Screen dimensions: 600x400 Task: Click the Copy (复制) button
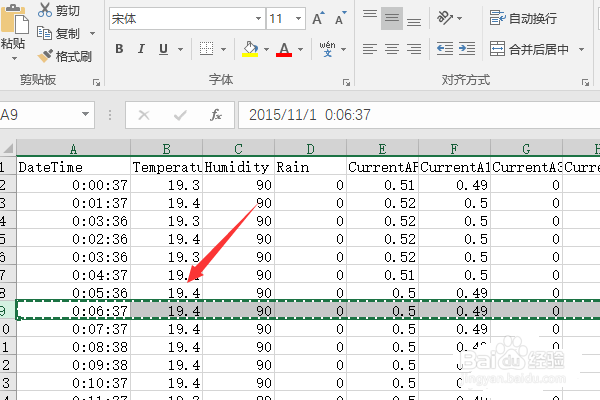59,34
